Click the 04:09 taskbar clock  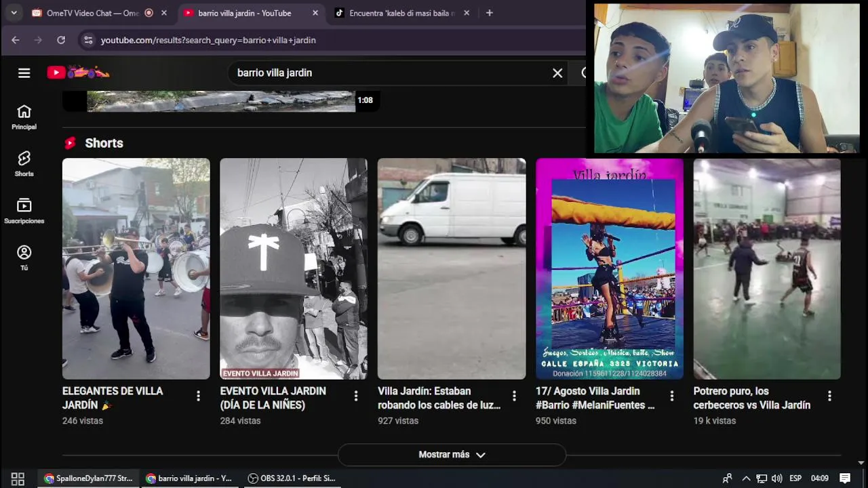[819, 479]
